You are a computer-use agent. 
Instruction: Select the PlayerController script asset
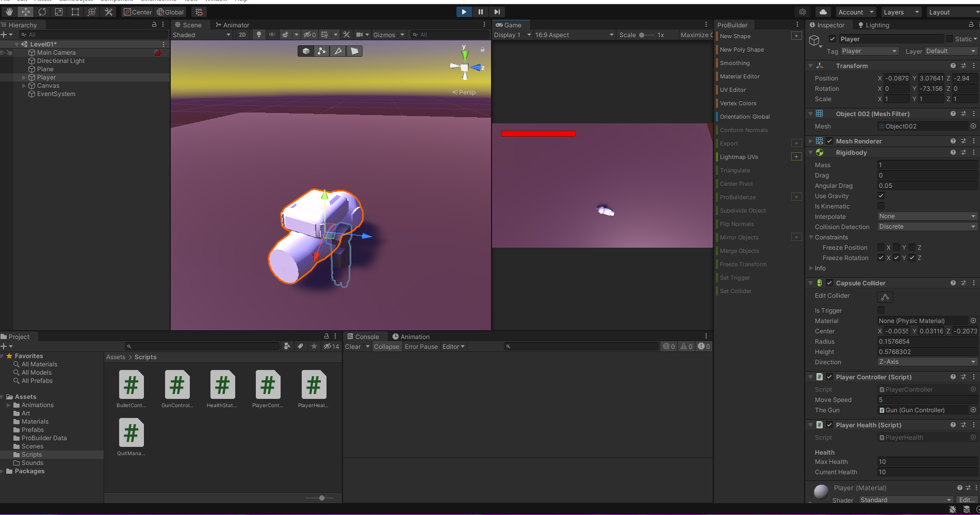pos(268,390)
